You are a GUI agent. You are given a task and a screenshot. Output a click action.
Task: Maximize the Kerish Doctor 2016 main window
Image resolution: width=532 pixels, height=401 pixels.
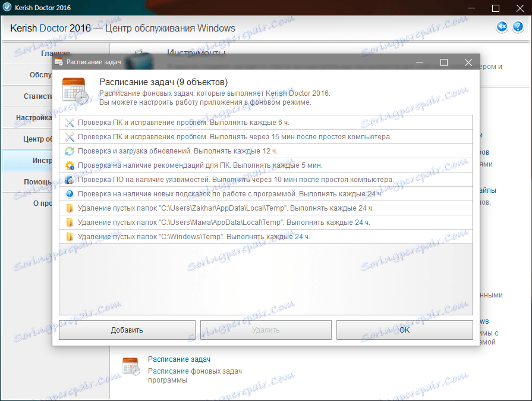496,8
